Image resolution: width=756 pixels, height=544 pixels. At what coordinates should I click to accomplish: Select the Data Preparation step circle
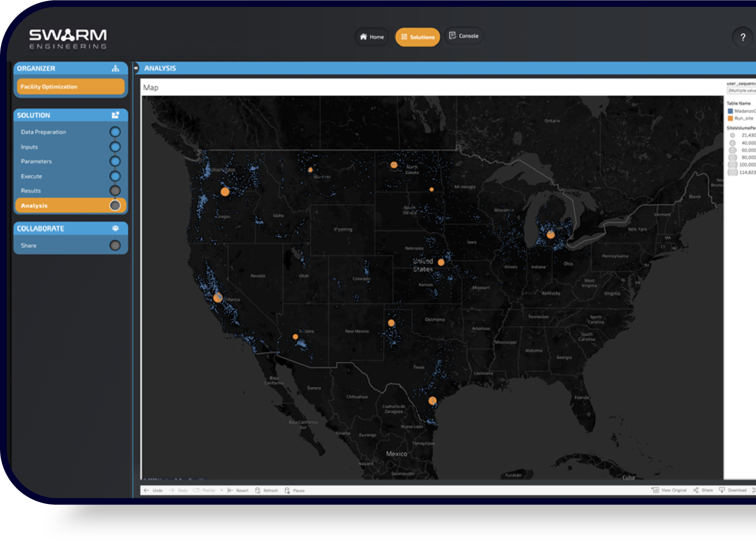(115, 132)
